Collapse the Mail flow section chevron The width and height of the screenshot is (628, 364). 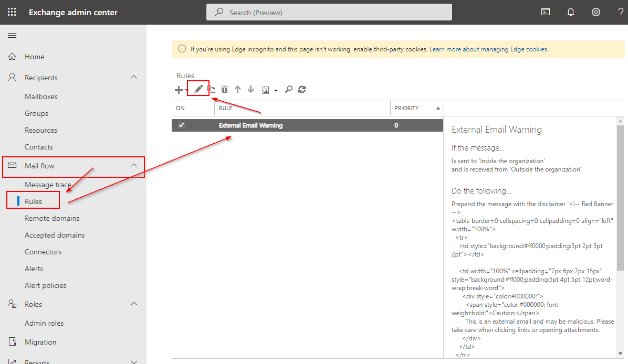click(134, 165)
